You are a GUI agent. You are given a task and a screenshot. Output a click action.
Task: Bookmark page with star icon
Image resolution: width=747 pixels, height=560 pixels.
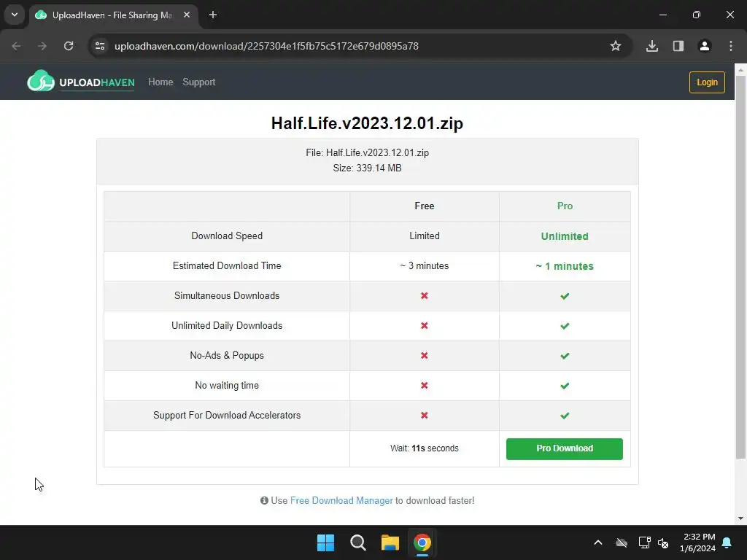coord(616,46)
